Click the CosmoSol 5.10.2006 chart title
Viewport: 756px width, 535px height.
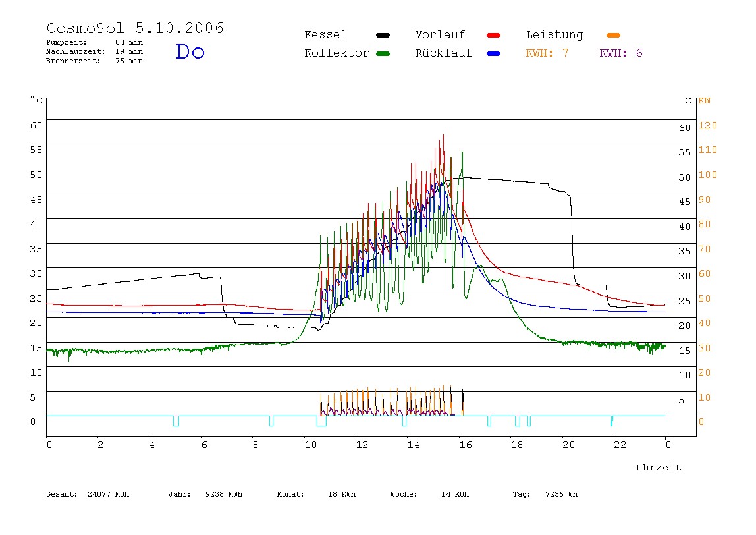[x=135, y=28]
